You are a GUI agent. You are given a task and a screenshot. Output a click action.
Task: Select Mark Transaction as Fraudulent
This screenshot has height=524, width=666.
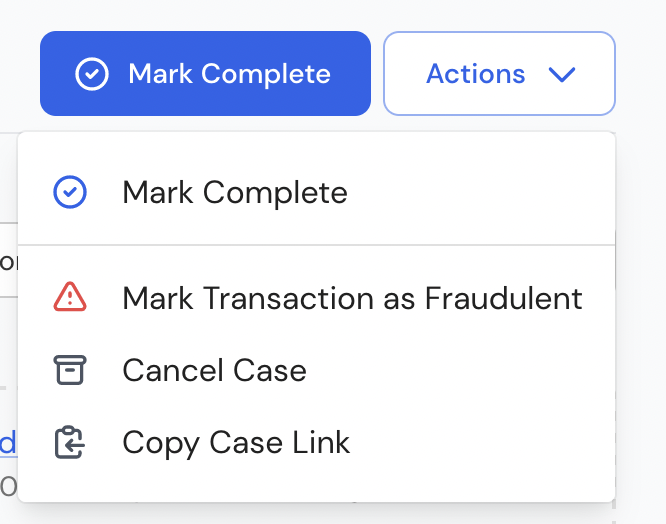(x=316, y=298)
